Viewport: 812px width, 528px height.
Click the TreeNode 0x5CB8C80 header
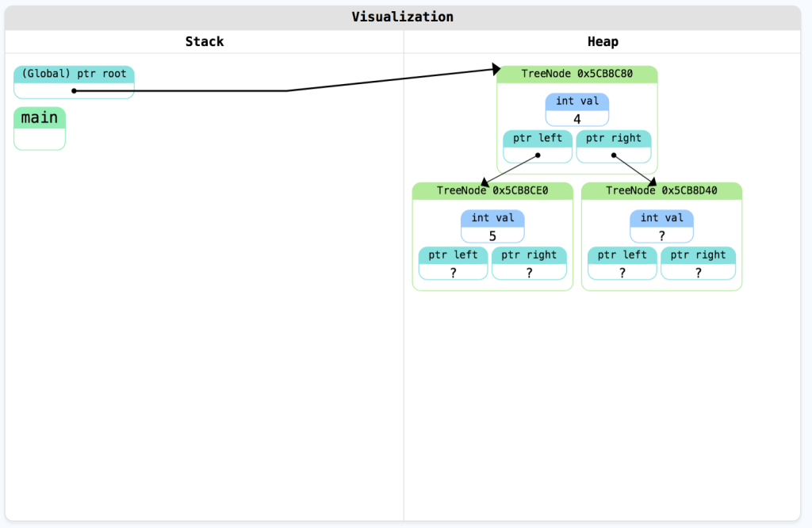click(x=576, y=74)
